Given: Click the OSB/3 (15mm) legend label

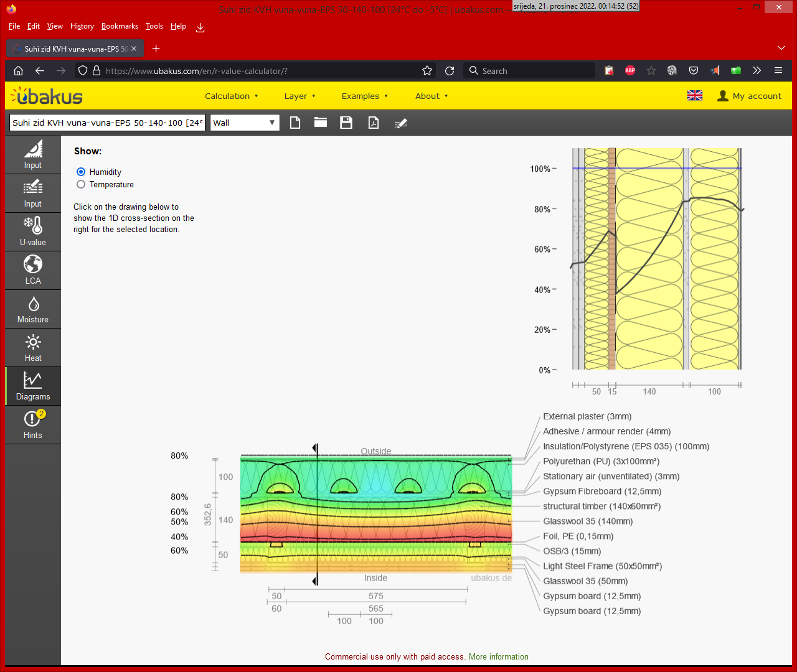Looking at the screenshot, I should pos(572,551).
